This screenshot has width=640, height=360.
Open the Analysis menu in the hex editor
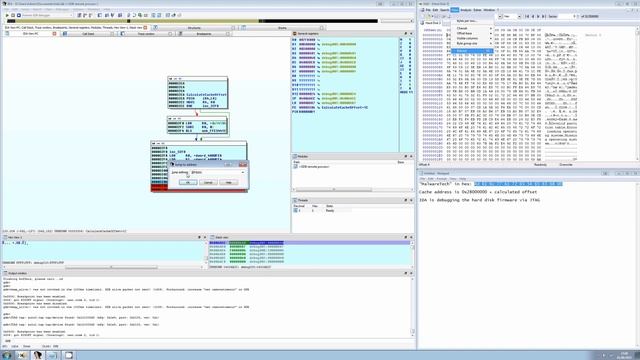coord(466,10)
